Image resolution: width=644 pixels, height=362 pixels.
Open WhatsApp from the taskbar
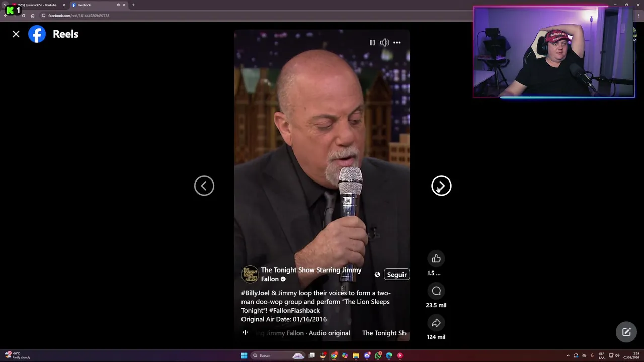(378, 355)
